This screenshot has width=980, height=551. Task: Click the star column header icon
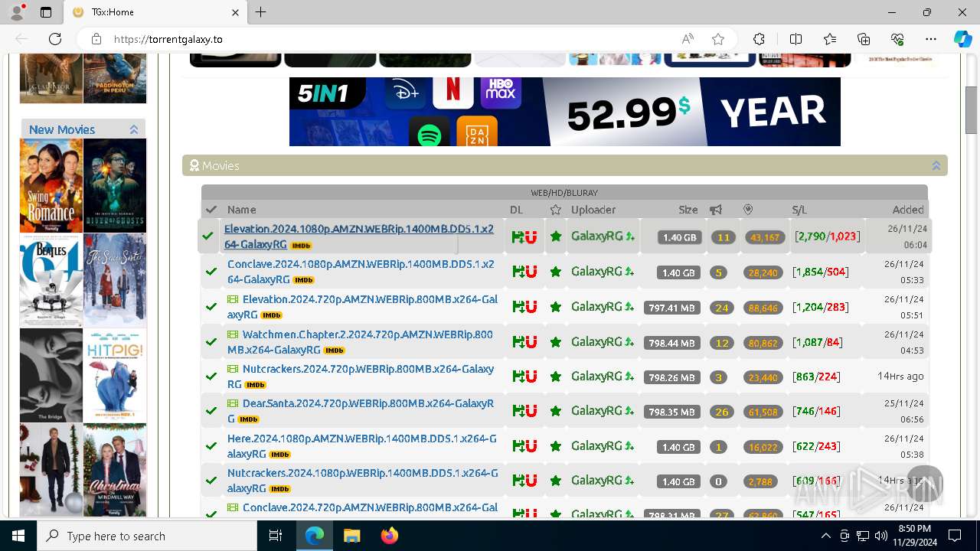556,210
